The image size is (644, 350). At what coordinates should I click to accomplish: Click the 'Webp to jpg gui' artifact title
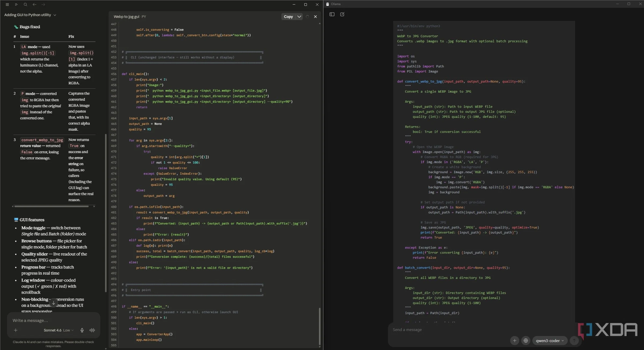(126, 17)
